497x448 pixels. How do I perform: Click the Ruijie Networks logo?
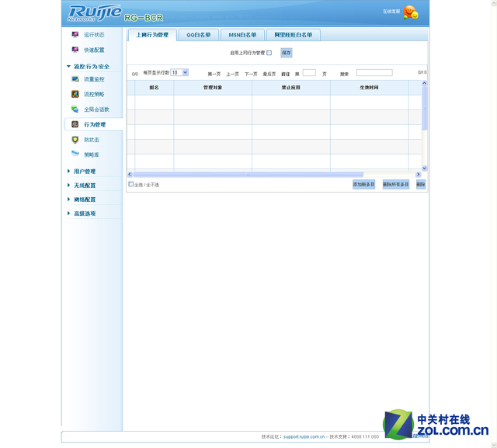95,13
